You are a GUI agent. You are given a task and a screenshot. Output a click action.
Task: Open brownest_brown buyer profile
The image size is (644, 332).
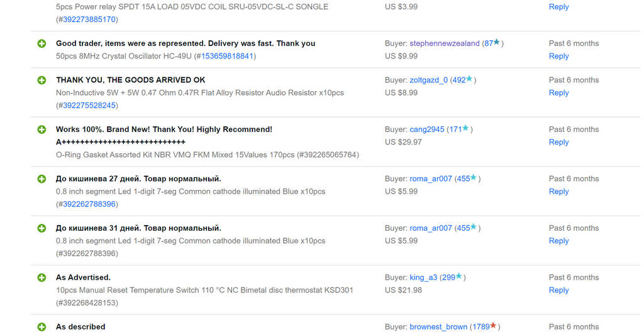438,327
